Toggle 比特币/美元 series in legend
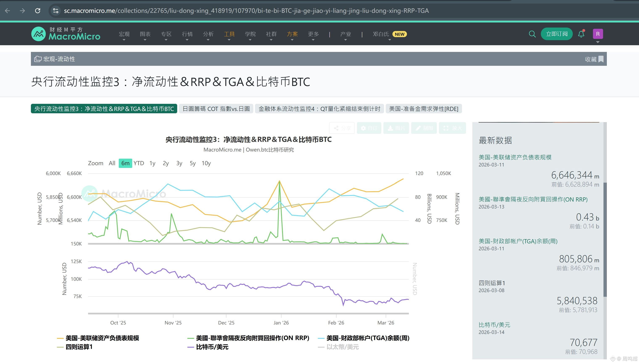639x364 pixels. point(208,347)
